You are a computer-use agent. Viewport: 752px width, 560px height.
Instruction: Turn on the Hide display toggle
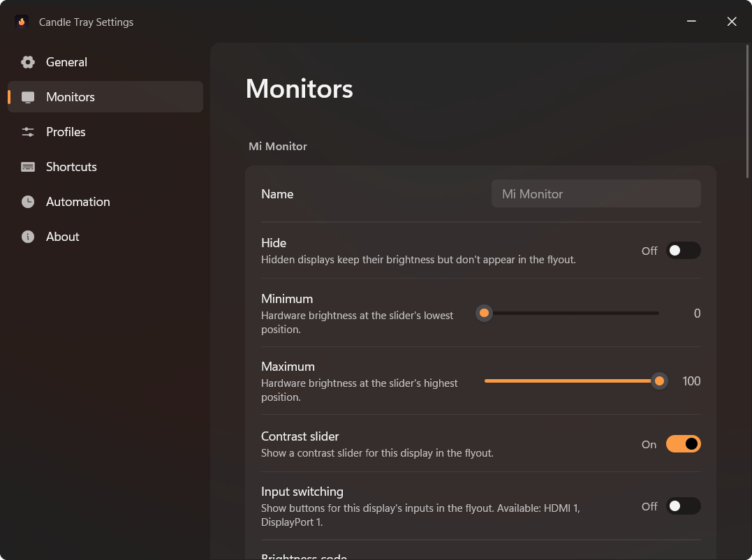point(683,251)
